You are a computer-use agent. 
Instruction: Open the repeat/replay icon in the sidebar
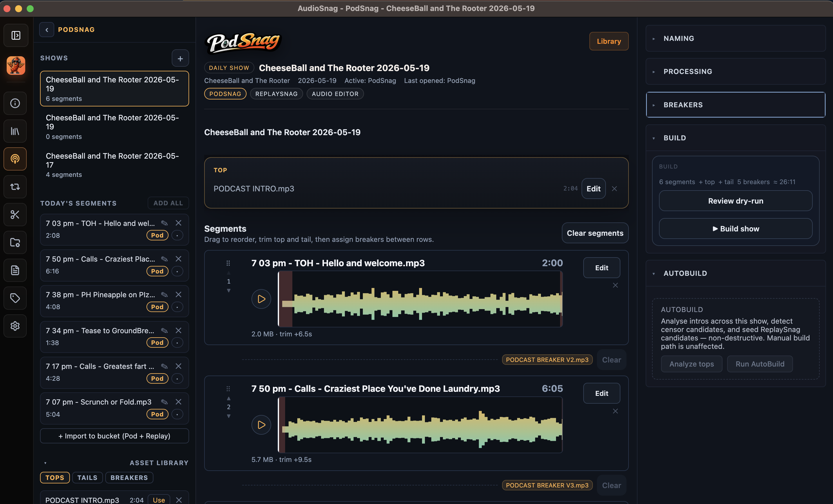[15, 186]
